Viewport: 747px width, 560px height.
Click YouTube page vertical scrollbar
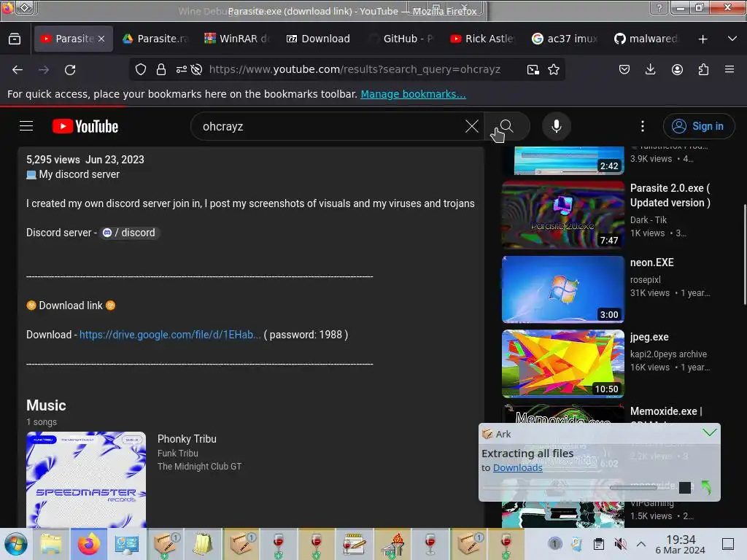pos(744,254)
